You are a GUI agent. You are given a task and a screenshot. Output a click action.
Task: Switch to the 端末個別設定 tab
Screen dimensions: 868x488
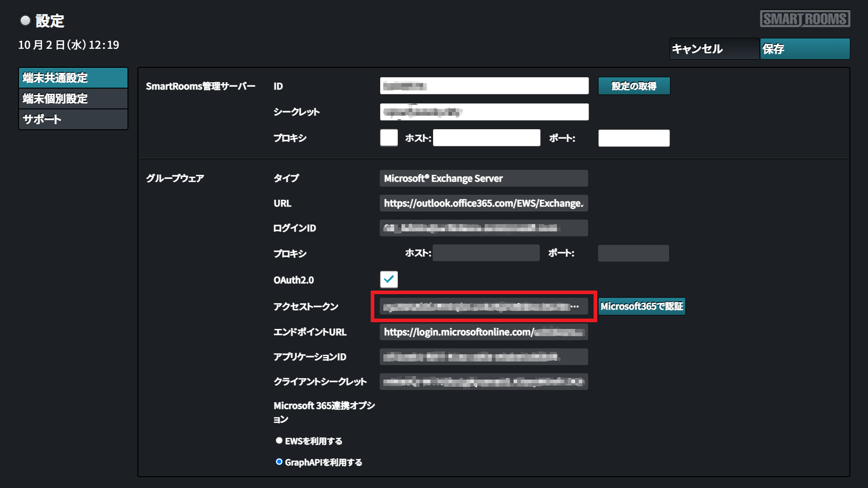(73, 99)
